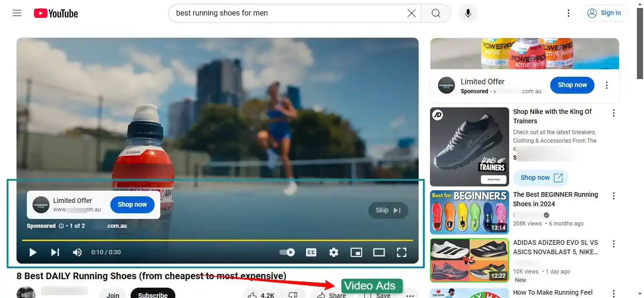Skip to next video in player
This screenshot has height=298, width=644.
(55, 252)
